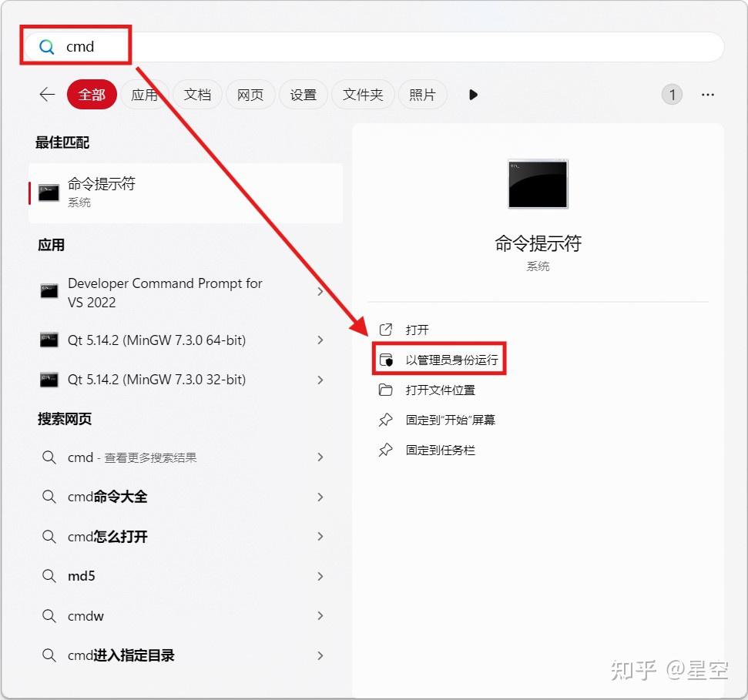Select web suggestion cmd进入指定目录
The image size is (748, 700).
point(186,655)
